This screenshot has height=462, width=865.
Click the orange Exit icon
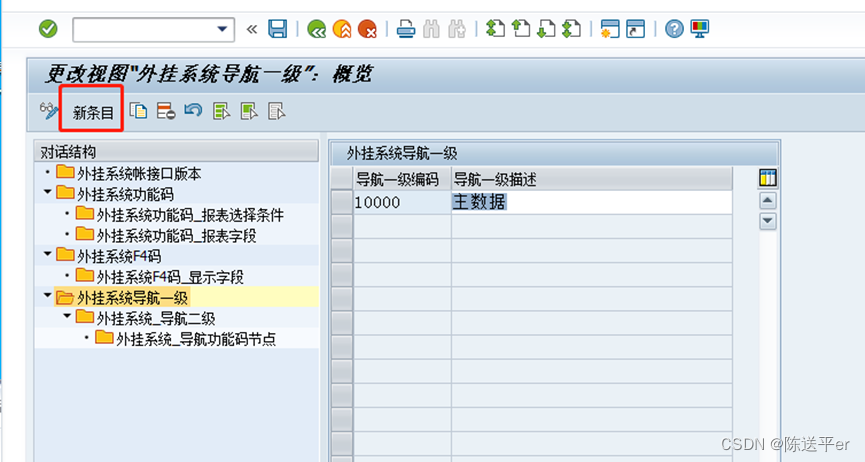(x=342, y=29)
